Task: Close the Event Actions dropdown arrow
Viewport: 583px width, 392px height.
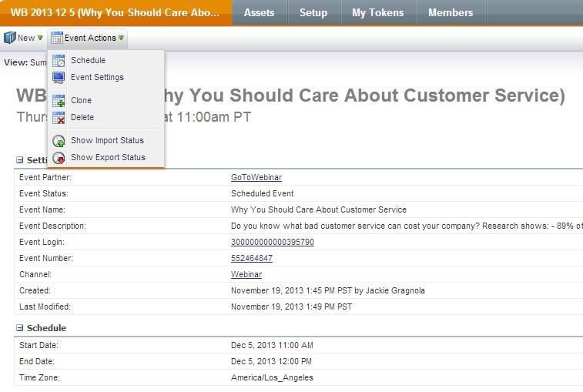Action: (121, 38)
